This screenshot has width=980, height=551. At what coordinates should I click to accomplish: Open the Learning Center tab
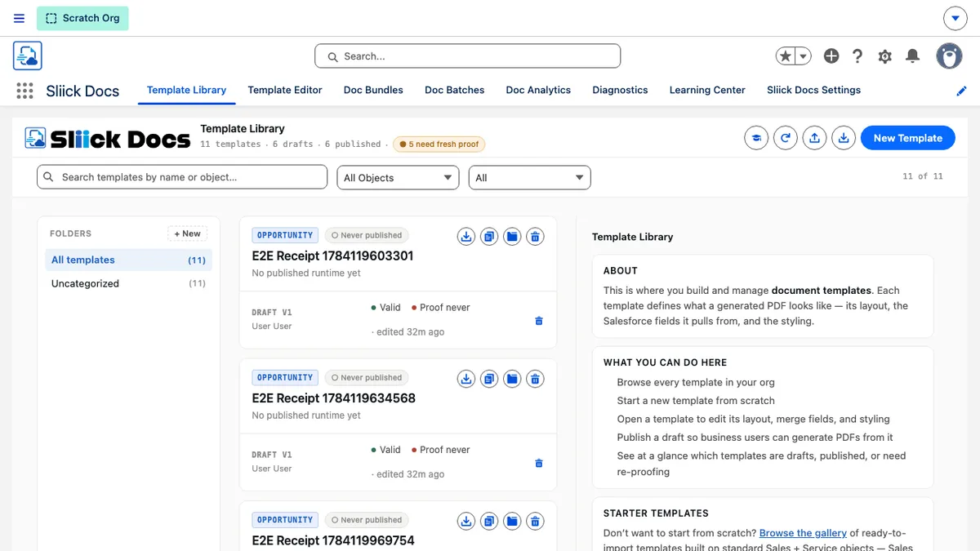point(707,91)
